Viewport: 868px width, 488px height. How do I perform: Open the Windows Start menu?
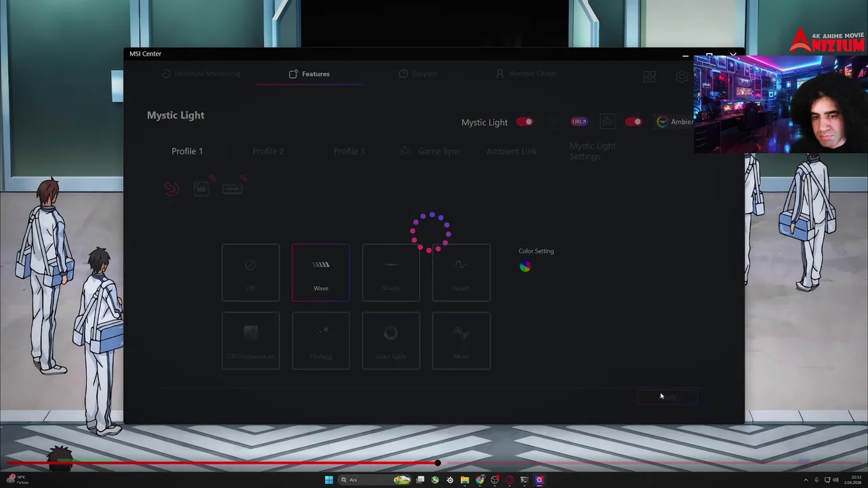[329, 480]
